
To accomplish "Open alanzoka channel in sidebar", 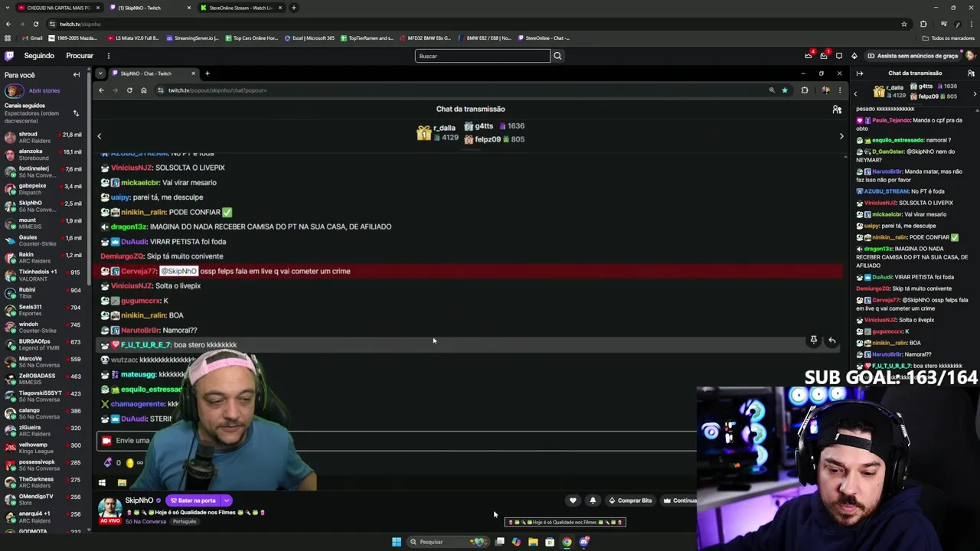I will [x=43, y=155].
